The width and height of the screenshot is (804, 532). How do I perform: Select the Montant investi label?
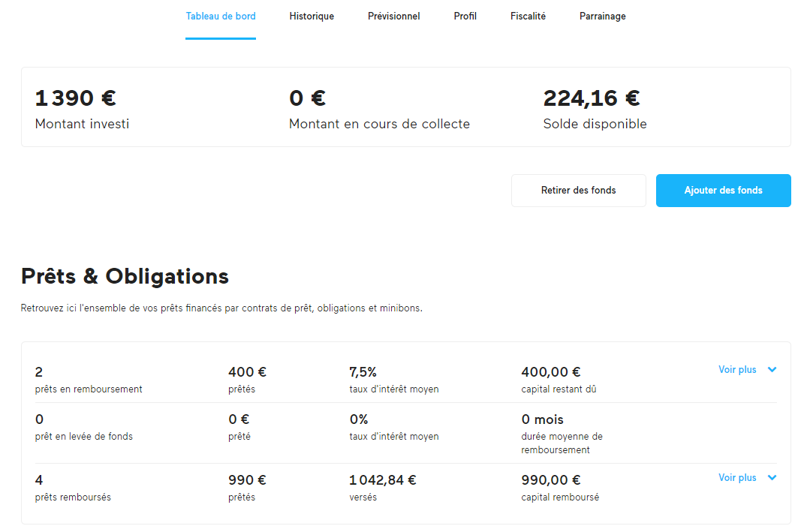(x=82, y=124)
